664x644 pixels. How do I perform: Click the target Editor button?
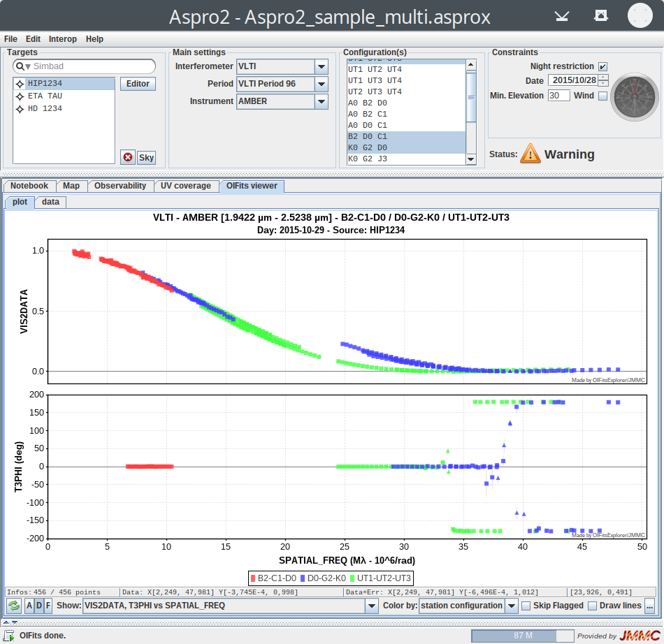click(138, 84)
